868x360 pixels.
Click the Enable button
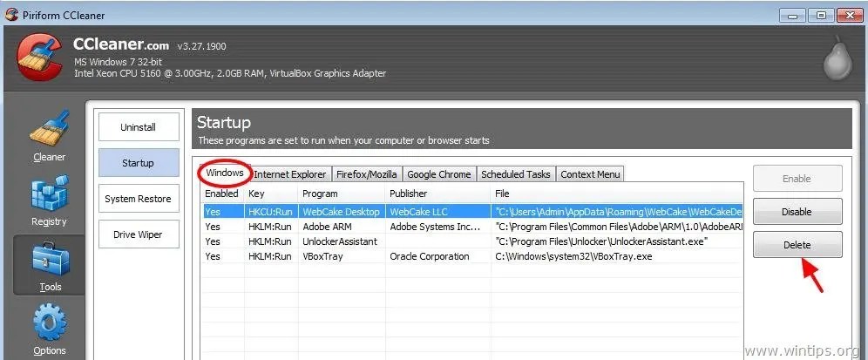coord(797,179)
